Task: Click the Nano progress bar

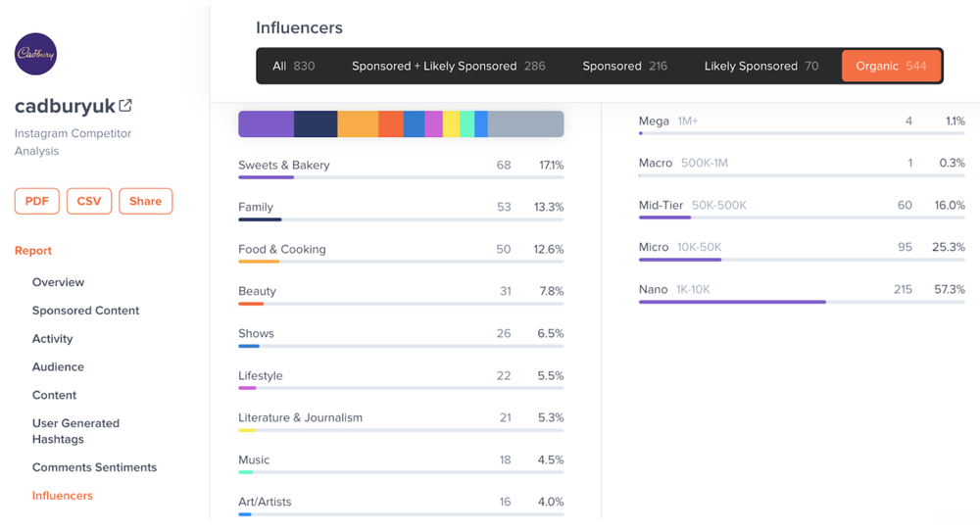Action: (x=802, y=302)
